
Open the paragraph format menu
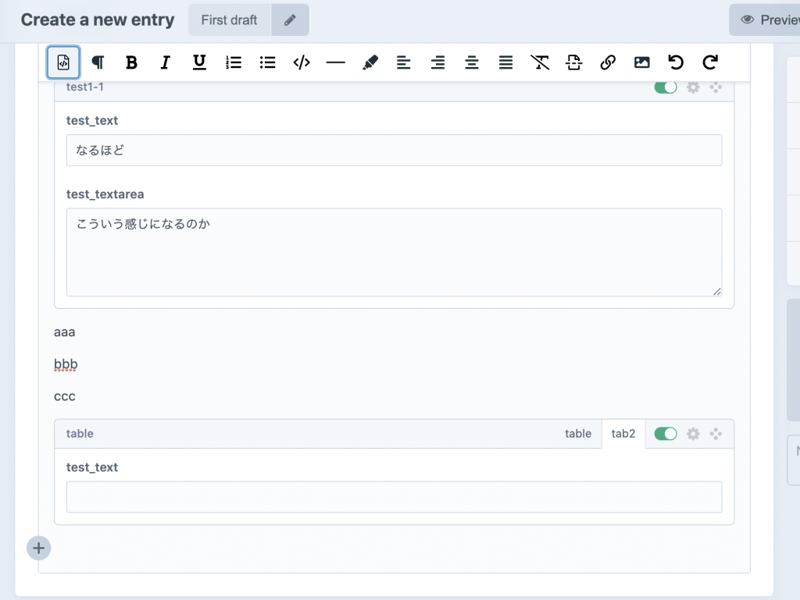click(x=97, y=62)
